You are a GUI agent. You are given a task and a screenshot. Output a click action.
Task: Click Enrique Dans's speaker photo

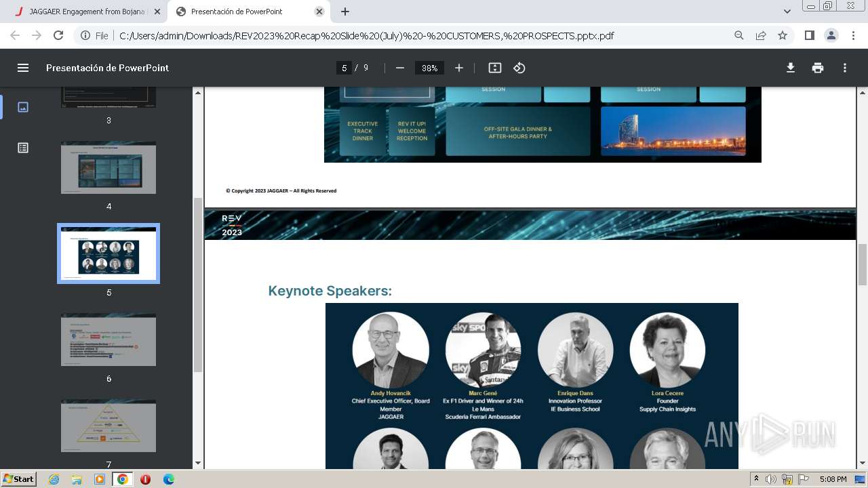(575, 350)
